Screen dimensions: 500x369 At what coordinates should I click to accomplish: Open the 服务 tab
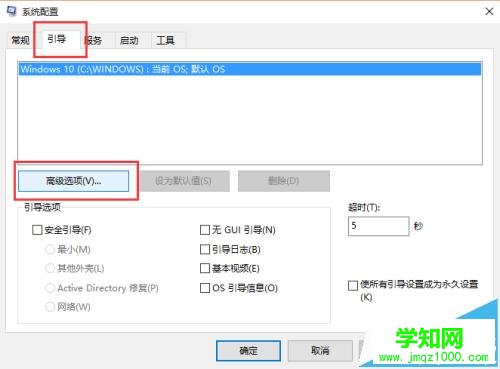(x=94, y=41)
